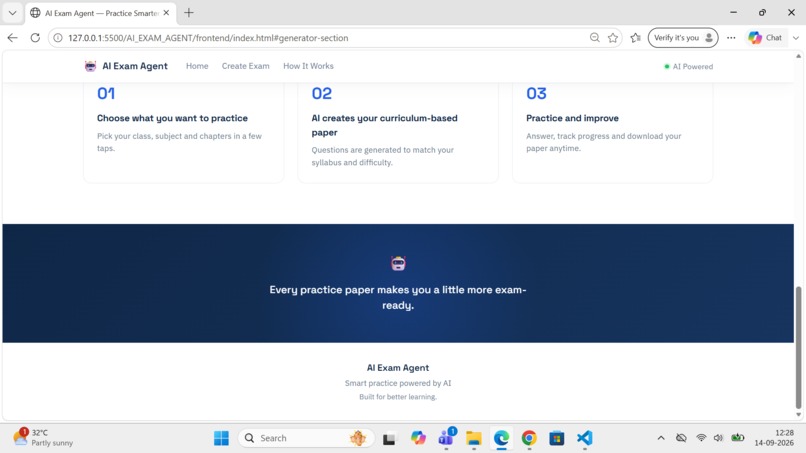
Task: Click 'Practice and improve' heading
Action: point(572,118)
